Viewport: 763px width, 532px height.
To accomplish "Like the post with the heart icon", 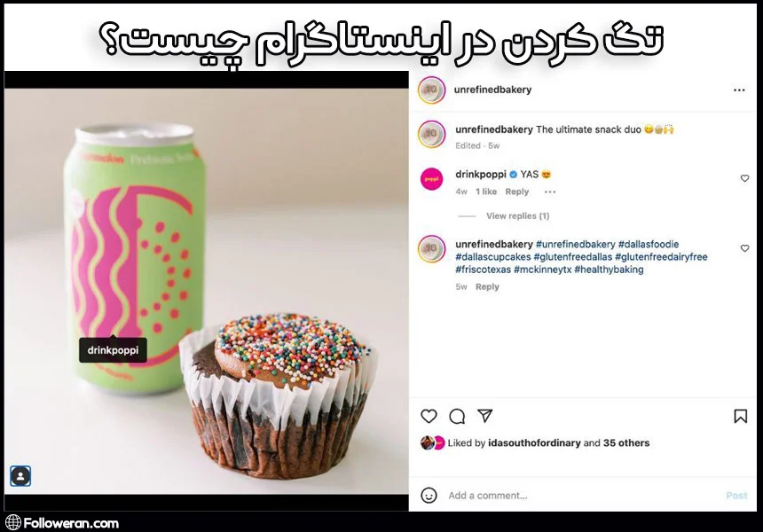I will [429, 416].
